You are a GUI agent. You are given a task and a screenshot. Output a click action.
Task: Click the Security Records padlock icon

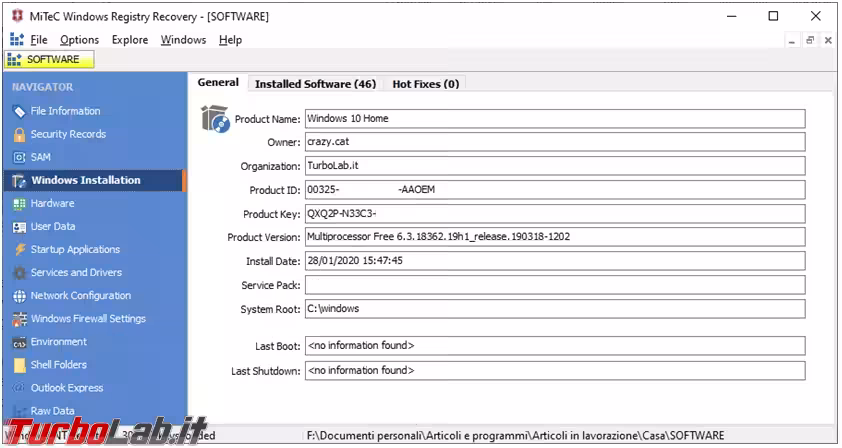coord(19,134)
